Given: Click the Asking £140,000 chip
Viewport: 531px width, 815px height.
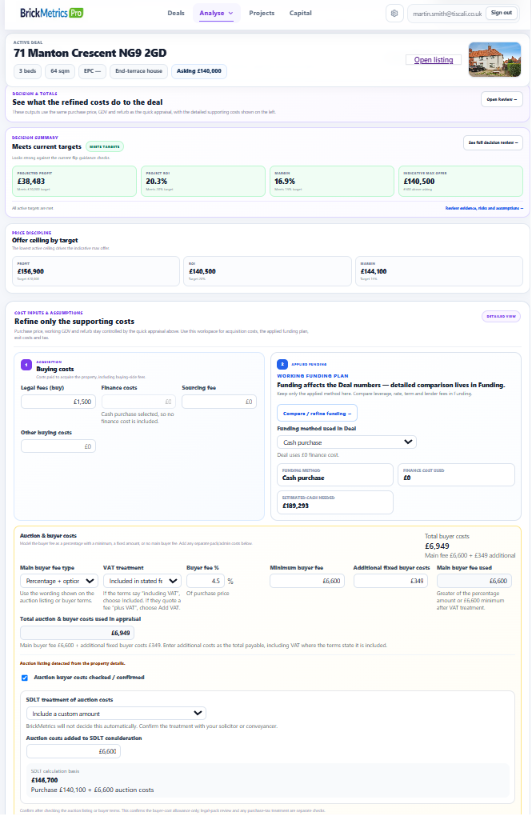Looking at the screenshot, I should coord(198,71).
